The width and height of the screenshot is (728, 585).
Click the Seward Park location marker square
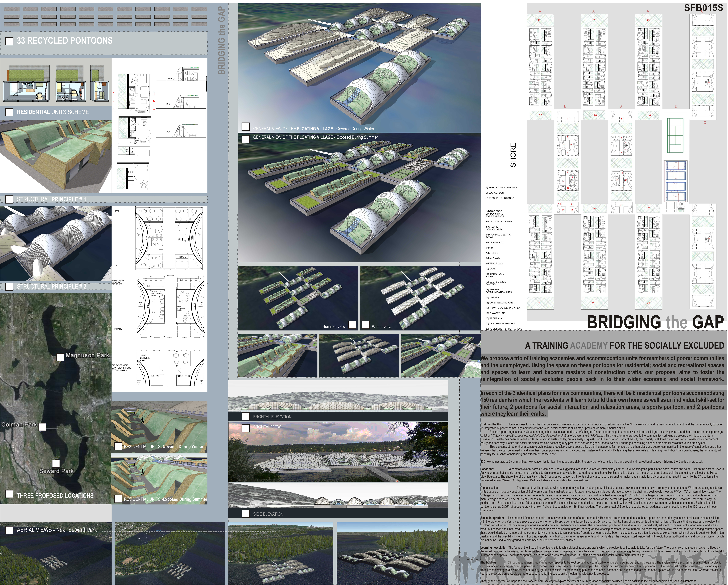pos(56,464)
